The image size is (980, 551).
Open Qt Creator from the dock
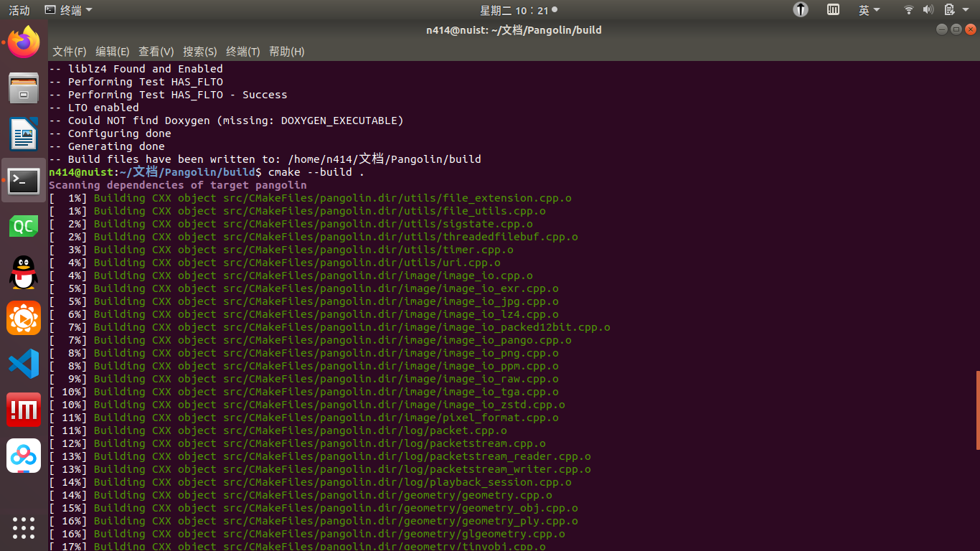24,227
